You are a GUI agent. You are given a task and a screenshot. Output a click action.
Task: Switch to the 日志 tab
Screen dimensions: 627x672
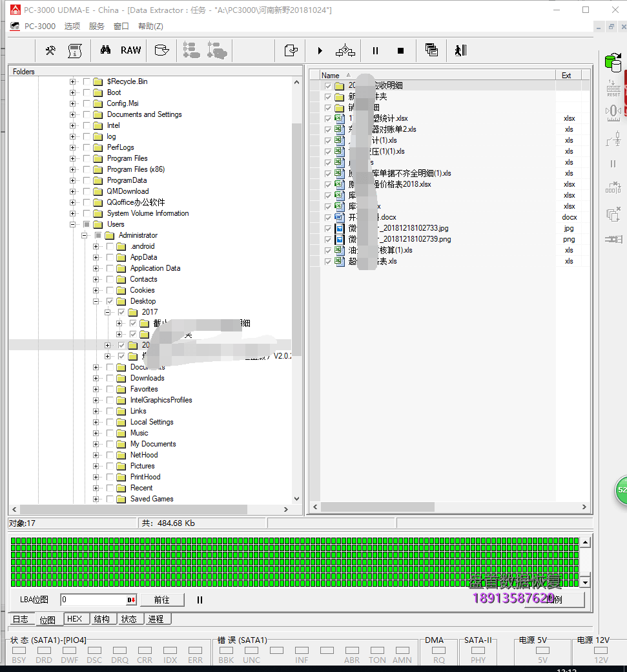coord(21,619)
